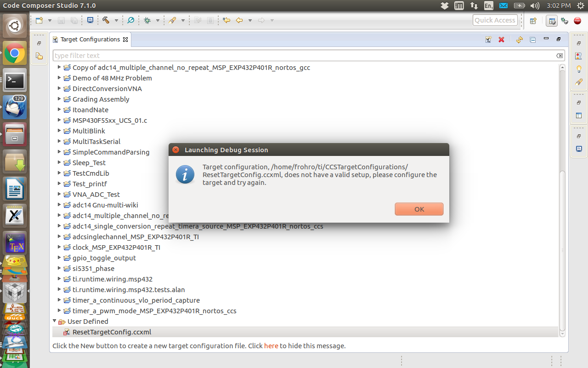Select the ItoandNate project
Screen dimensions: 588x368
click(90, 109)
